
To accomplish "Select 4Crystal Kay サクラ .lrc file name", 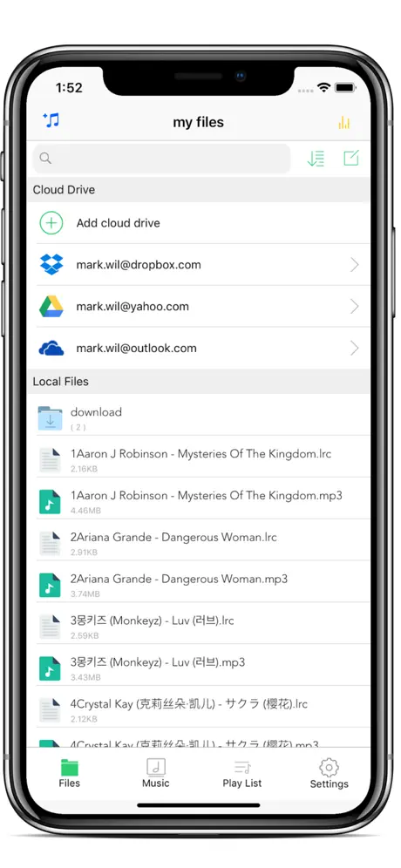I will pos(189,704).
